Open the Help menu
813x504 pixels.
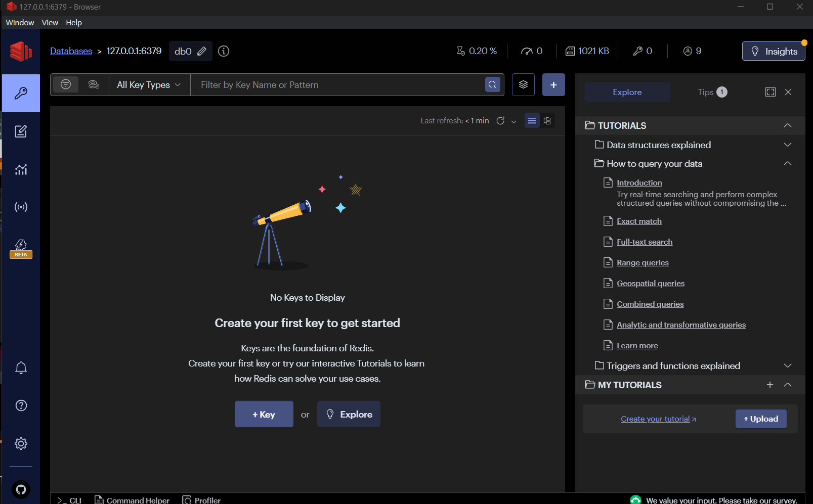(x=73, y=23)
